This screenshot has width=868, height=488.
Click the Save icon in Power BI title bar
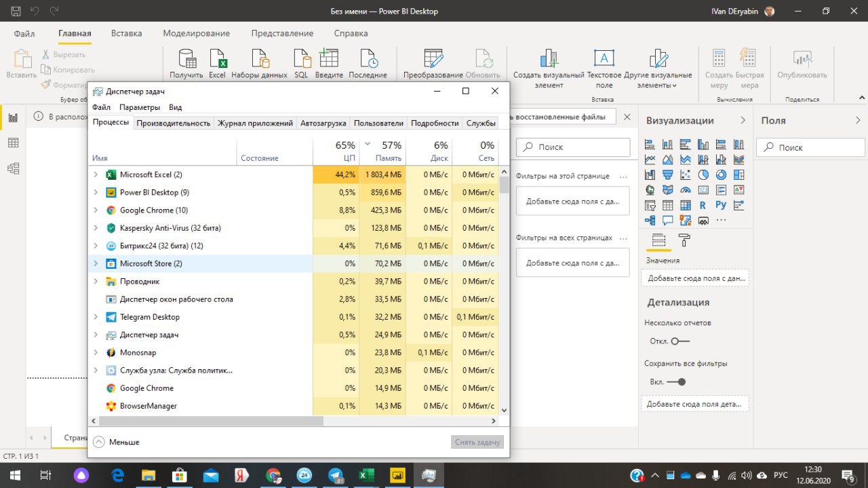pyautogui.click(x=16, y=12)
